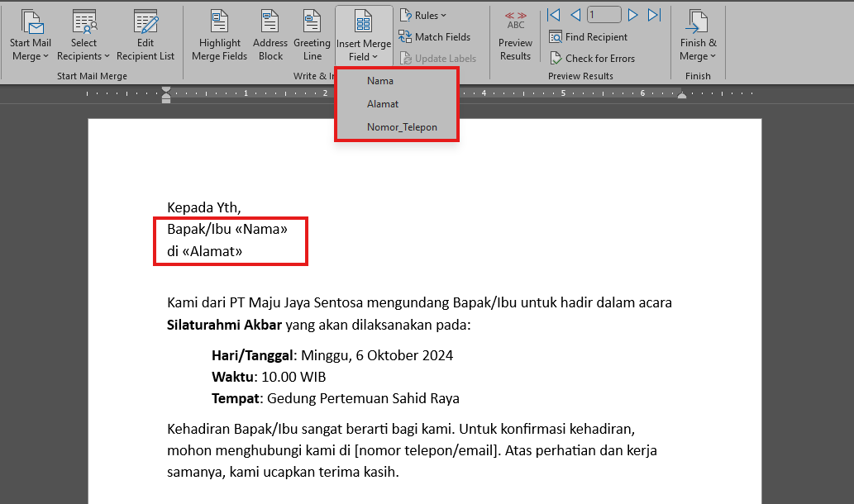The width and height of the screenshot is (854, 504).
Task: Select the Nama merge field
Action: [x=380, y=80]
